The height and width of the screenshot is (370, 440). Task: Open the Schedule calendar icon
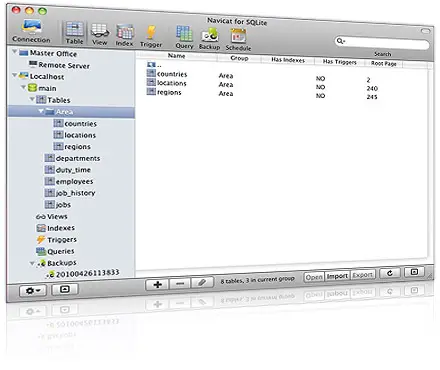[x=238, y=36]
